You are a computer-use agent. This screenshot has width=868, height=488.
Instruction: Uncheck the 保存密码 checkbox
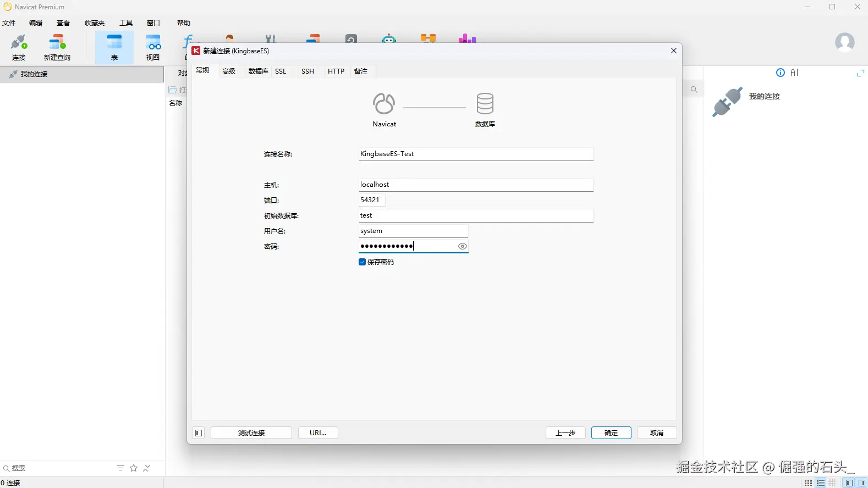pos(362,262)
